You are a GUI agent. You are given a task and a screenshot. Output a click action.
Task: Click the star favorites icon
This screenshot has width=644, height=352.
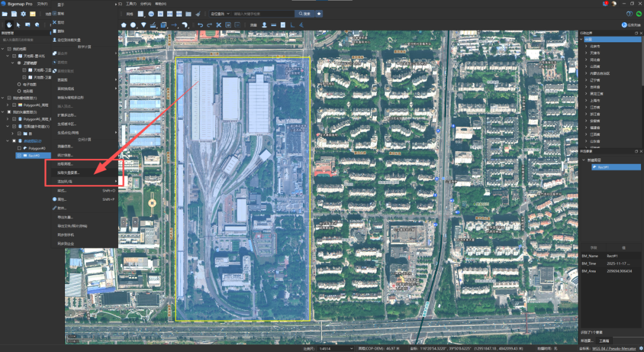319,14
